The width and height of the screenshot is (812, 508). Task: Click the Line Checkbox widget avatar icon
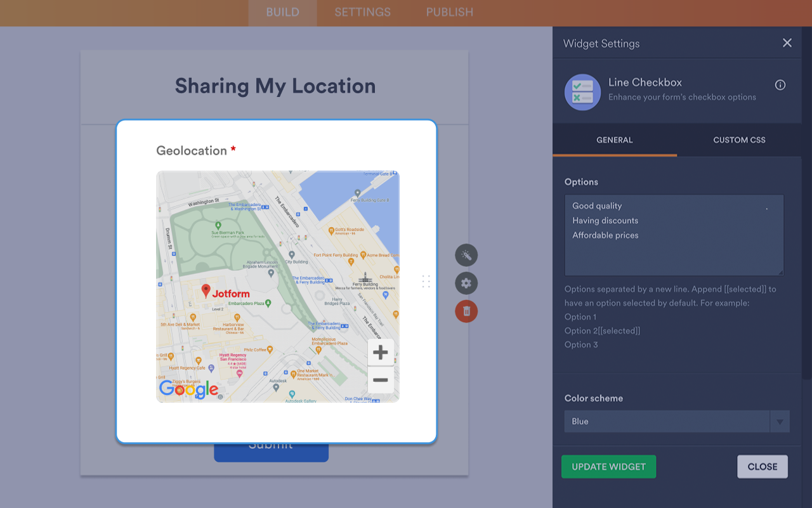tap(582, 92)
